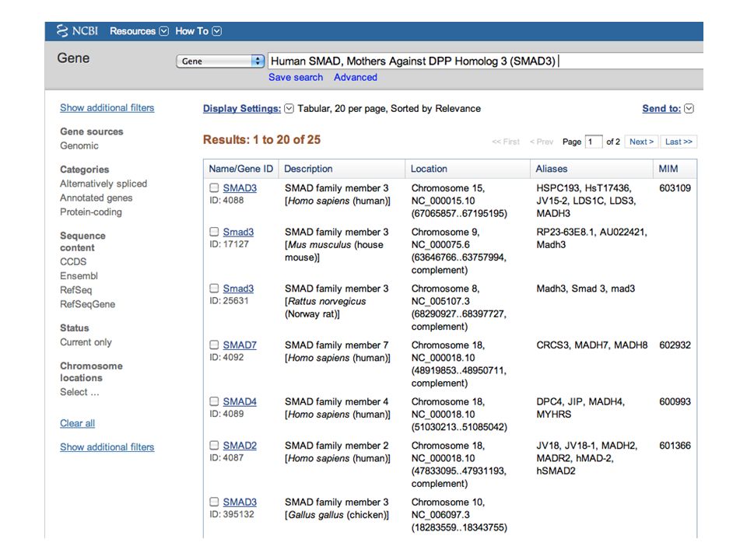
Task: Expand the Display Settings dropdown arrow
Action: pos(289,109)
